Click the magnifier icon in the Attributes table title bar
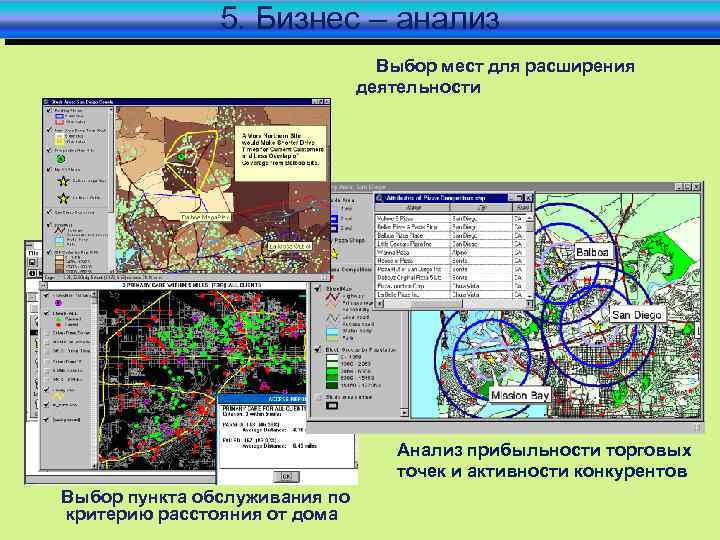Viewport: 720px width, 540px height. 380,198
